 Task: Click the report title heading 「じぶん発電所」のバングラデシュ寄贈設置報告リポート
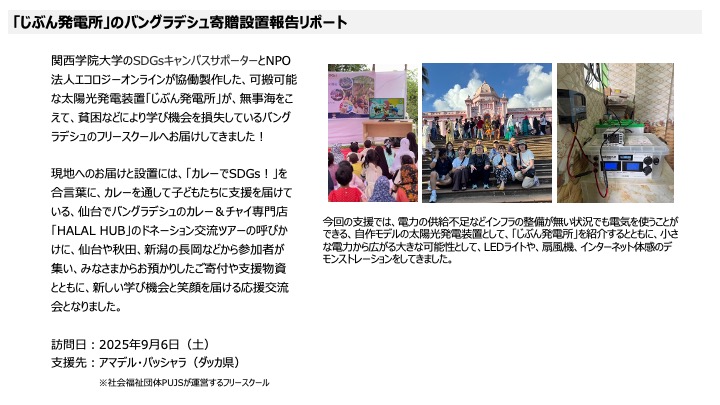[x=180, y=22]
